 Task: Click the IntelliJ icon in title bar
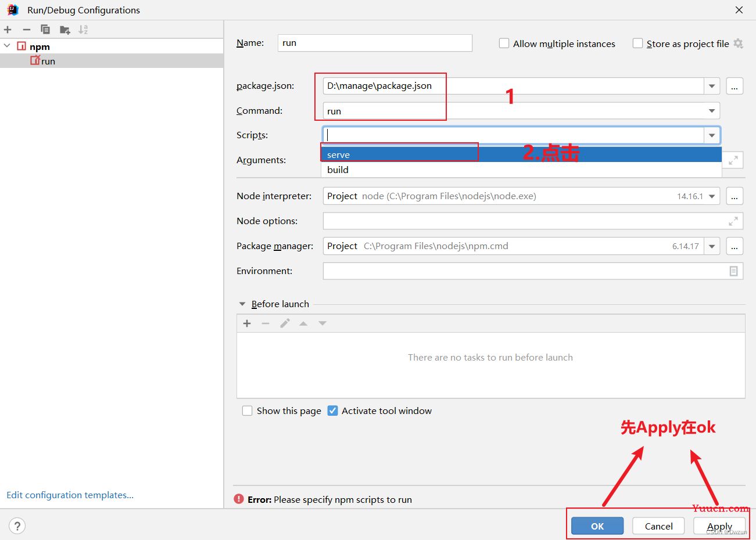tap(13, 10)
